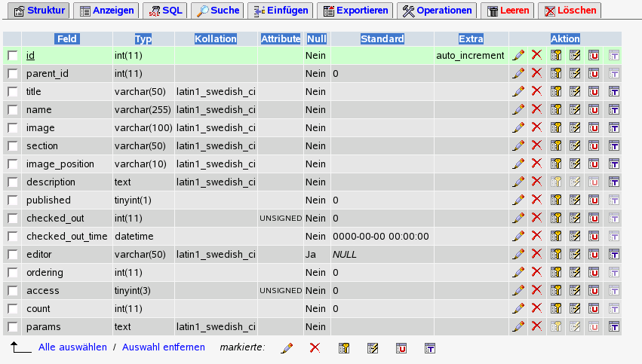
Task: Make the image field unique
Action: click(x=594, y=127)
